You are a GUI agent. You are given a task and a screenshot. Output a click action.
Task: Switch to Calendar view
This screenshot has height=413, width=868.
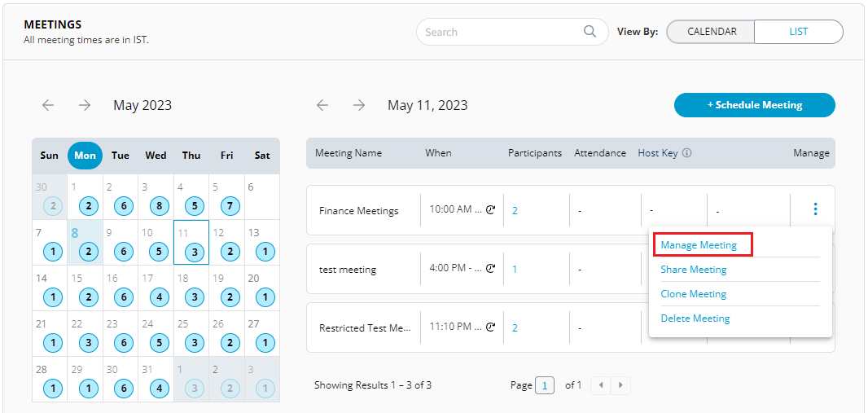711,32
